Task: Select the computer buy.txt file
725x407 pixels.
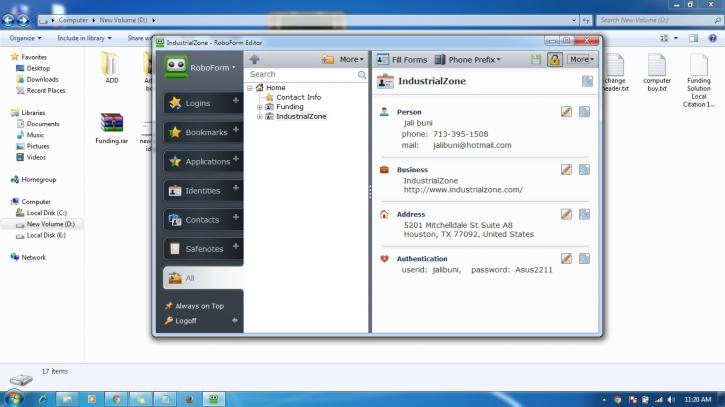Action: click(657, 72)
